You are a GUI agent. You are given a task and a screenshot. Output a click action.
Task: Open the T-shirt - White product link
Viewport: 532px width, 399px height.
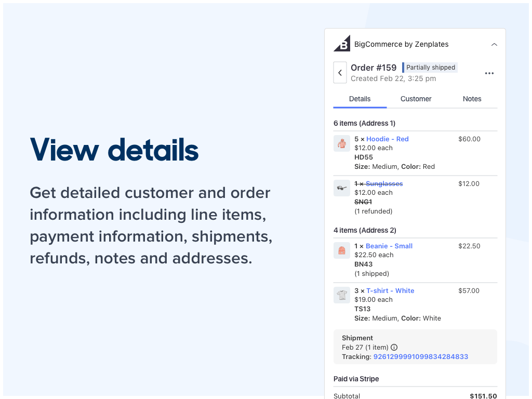point(390,290)
